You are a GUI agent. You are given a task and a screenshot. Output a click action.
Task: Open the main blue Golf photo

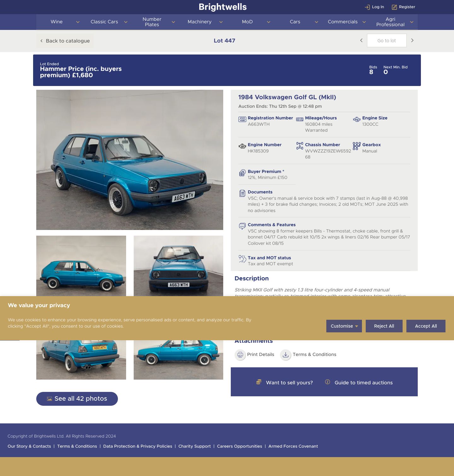pos(130,160)
